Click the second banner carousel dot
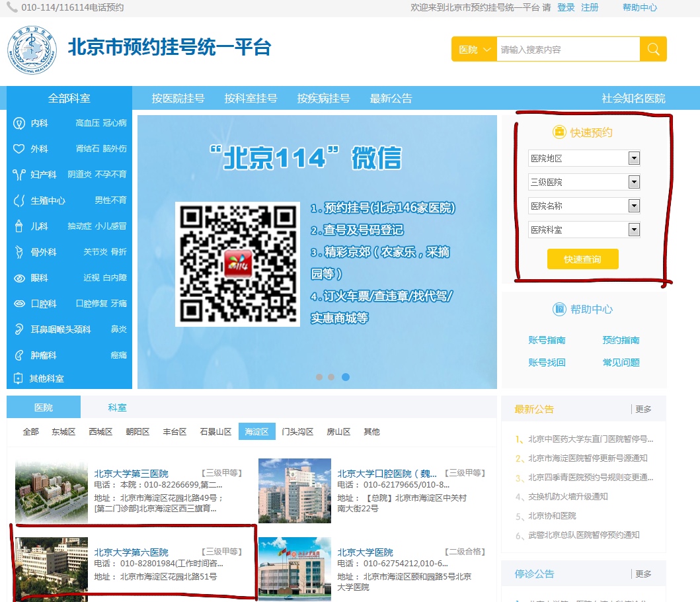Image resolution: width=700 pixels, height=602 pixels. (x=331, y=377)
